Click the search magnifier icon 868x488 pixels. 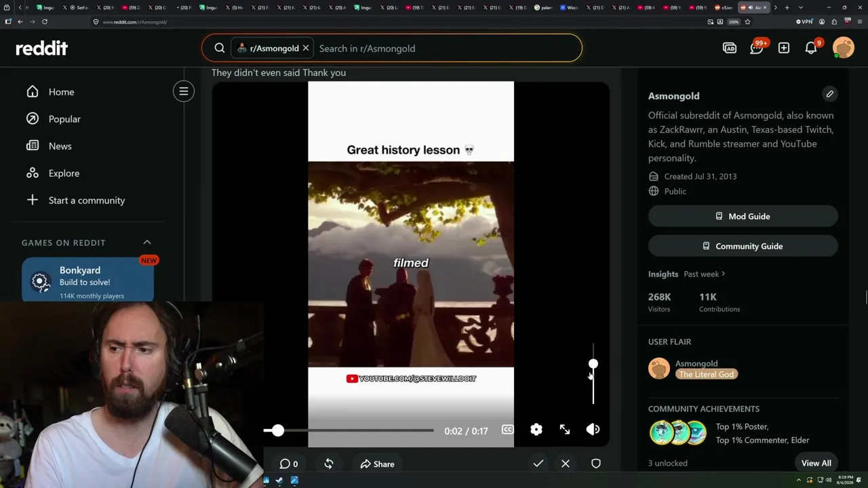click(x=220, y=48)
